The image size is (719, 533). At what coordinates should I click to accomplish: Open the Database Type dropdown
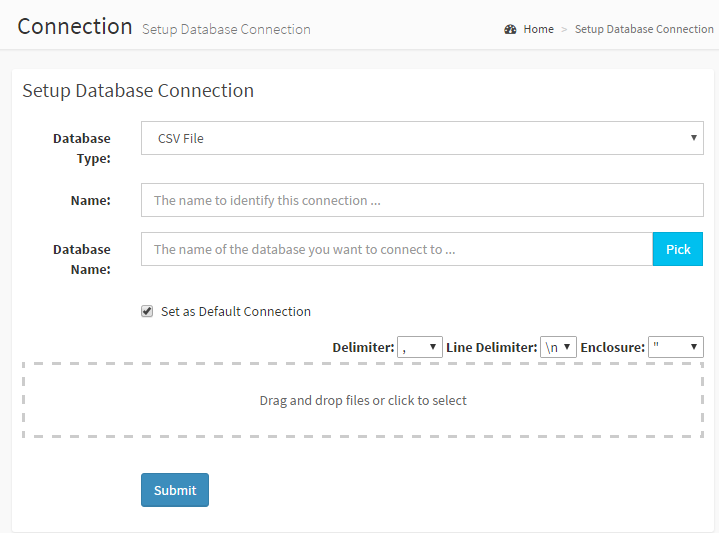coord(422,138)
